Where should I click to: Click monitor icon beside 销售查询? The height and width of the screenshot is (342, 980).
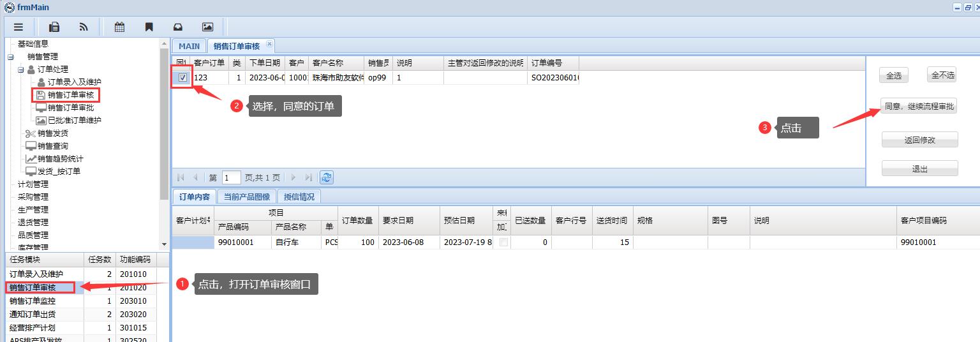click(x=31, y=146)
